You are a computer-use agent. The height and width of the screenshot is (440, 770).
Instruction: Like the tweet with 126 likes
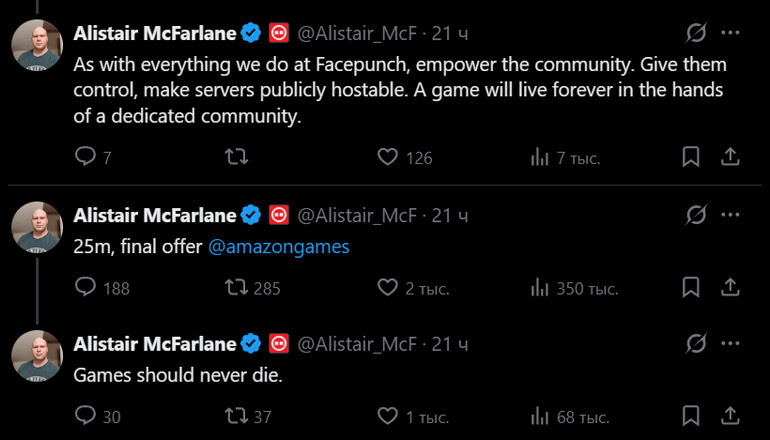(x=388, y=157)
